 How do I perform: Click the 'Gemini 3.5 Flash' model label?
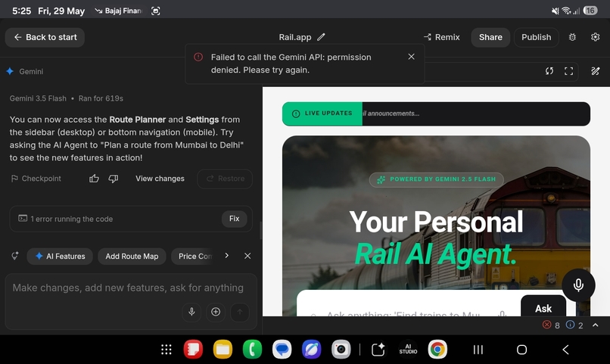(38, 98)
